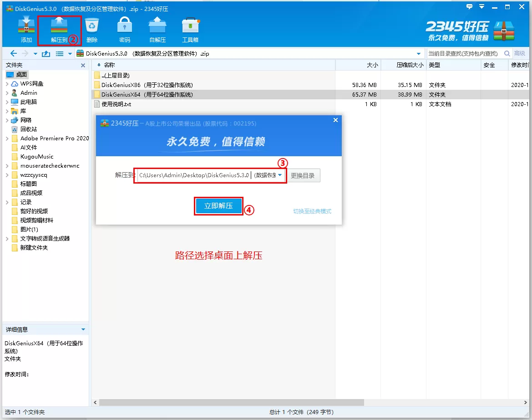Click the back navigation arrow

[x=14, y=53]
